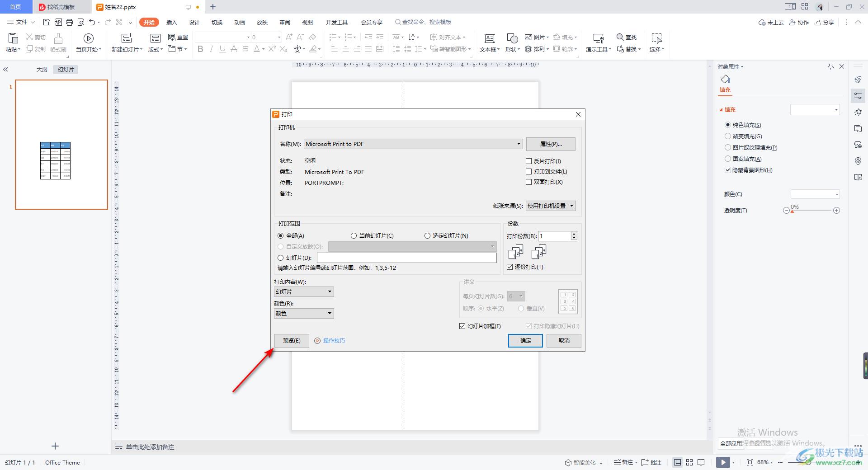Select slide 1 thumbnail in the panel
Screen dimensions: 868x470
point(61,145)
